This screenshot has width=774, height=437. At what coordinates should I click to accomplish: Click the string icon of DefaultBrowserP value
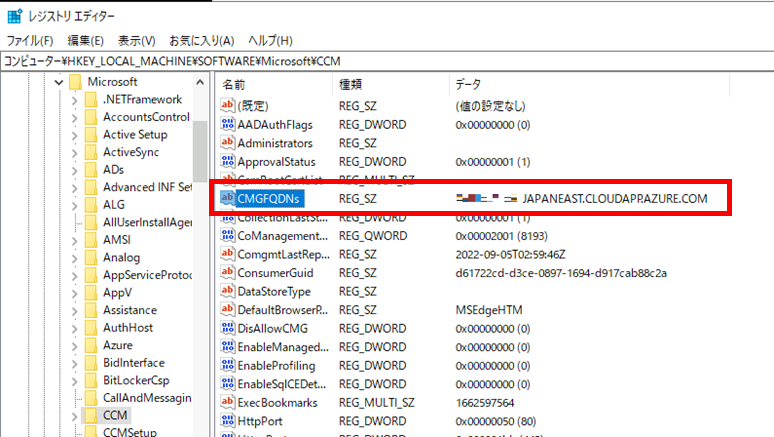click(227, 309)
